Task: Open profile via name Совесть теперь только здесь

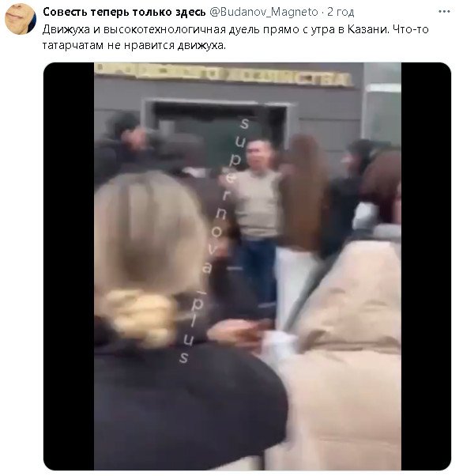Action: coord(124,12)
